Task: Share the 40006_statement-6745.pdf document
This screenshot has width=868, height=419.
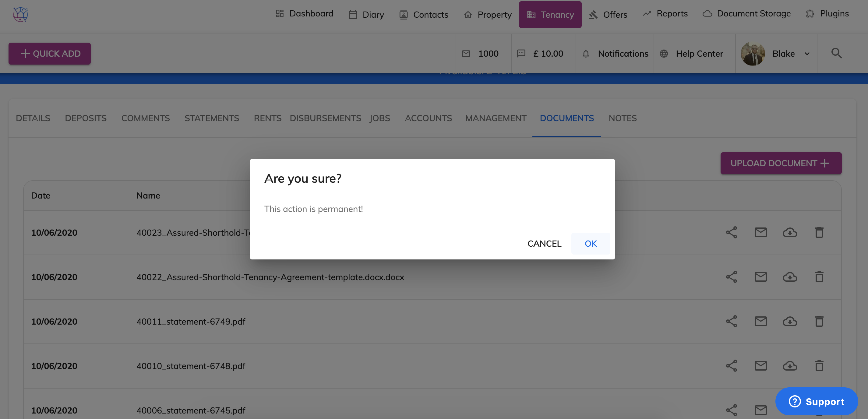Action: [731, 410]
